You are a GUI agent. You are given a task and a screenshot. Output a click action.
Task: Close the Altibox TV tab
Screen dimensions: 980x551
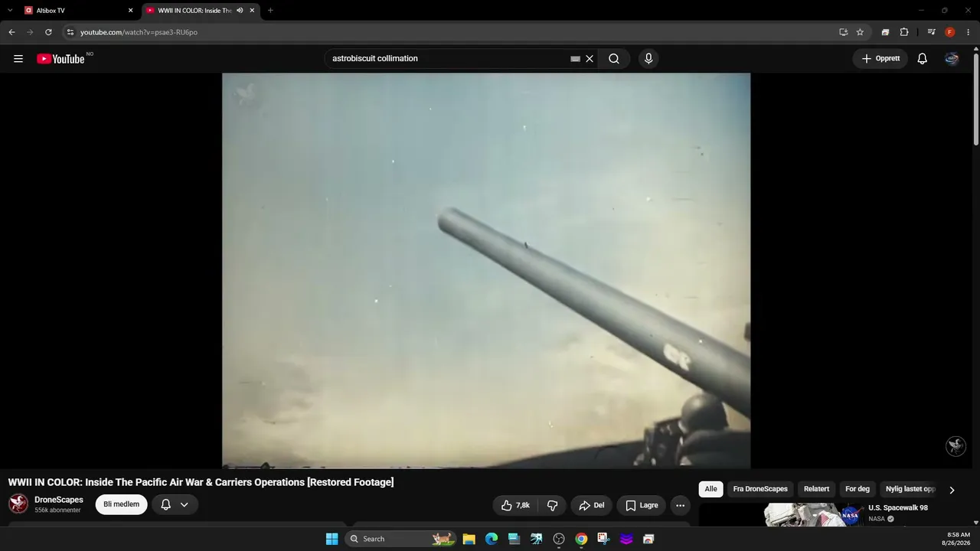[130, 11]
